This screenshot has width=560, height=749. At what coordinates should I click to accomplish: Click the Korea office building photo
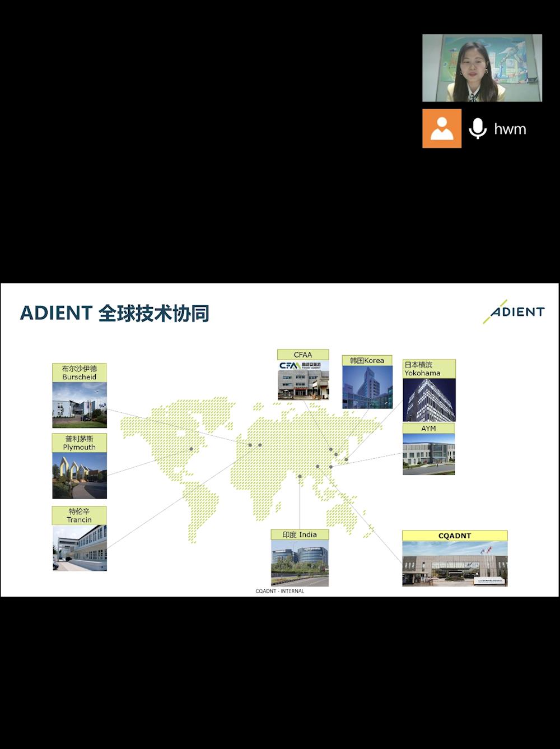[x=367, y=387]
